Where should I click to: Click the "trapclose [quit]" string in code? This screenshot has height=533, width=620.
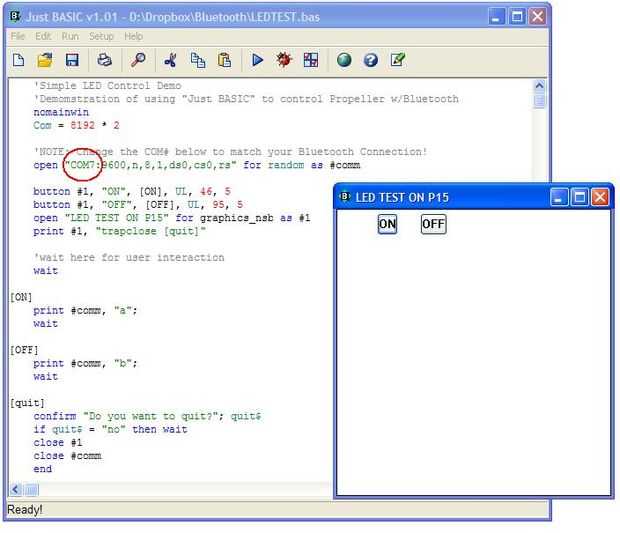pyautogui.click(x=151, y=231)
